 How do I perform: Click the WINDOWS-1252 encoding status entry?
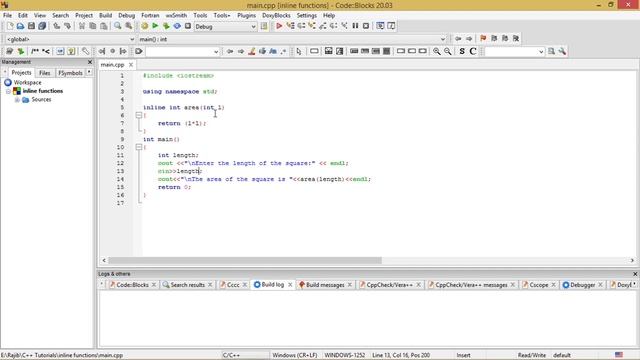[344, 355]
